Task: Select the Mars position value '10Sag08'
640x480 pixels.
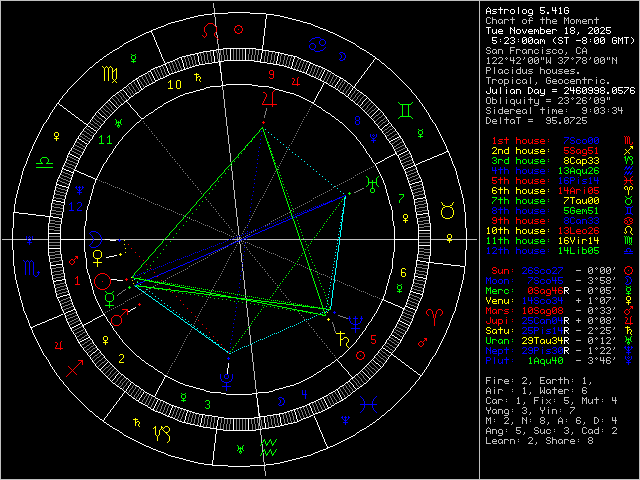Action: pos(542,311)
